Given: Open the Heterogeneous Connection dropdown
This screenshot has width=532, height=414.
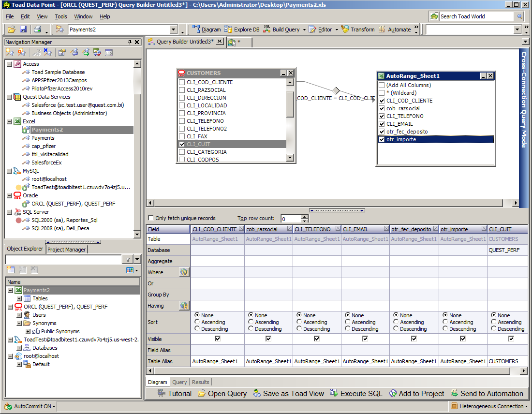Looking at the screenshot, I should (489, 406).
